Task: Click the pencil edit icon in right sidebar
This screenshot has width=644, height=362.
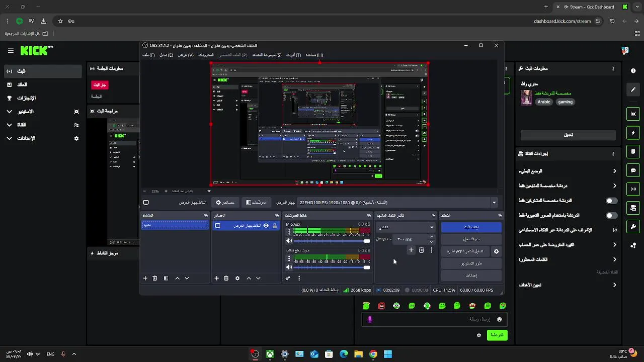Action: pyautogui.click(x=633, y=89)
